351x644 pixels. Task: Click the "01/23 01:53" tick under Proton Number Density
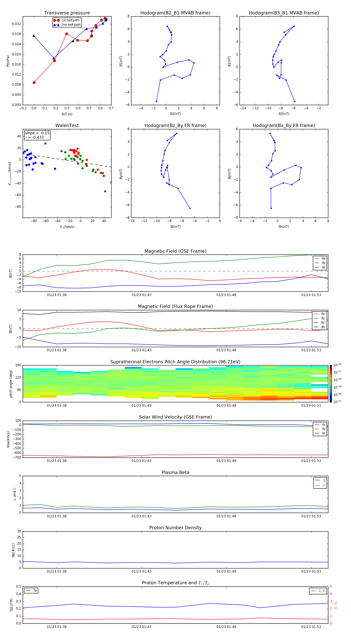point(311,571)
